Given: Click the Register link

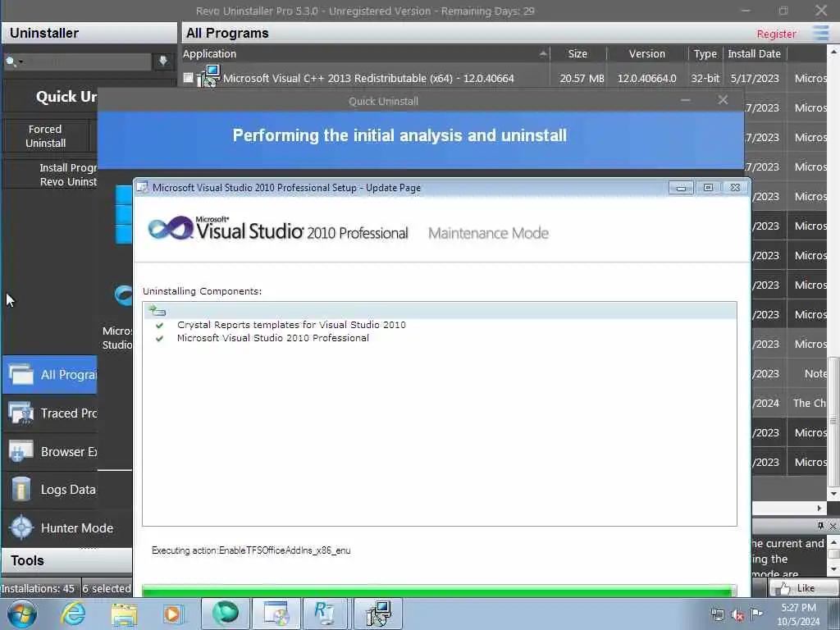Looking at the screenshot, I should [776, 34].
